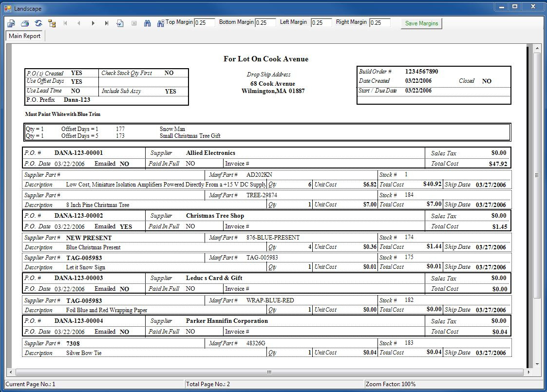The image size is (547, 392).
Task: Refresh the report using toolbar icon
Action: point(38,23)
